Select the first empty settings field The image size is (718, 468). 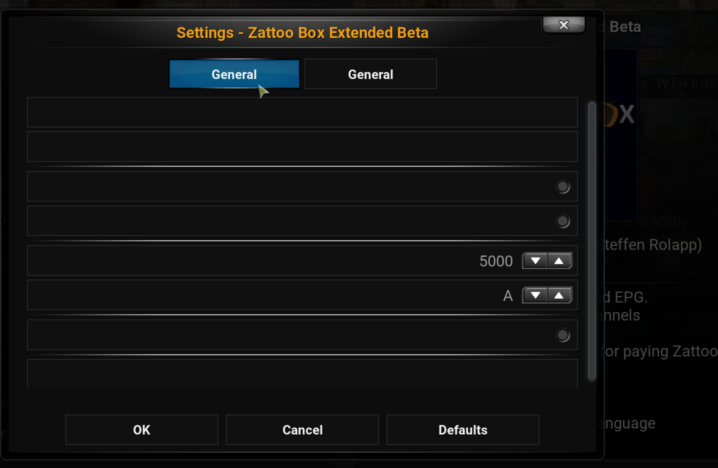click(302, 112)
